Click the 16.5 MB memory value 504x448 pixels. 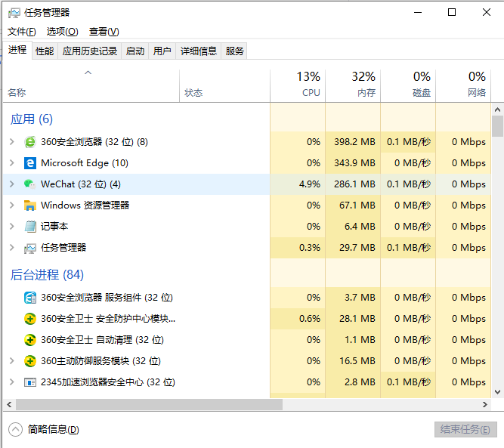[357, 361]
